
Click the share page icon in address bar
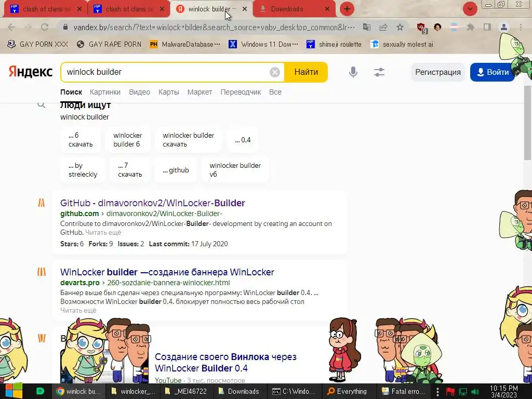click(383, 27)
